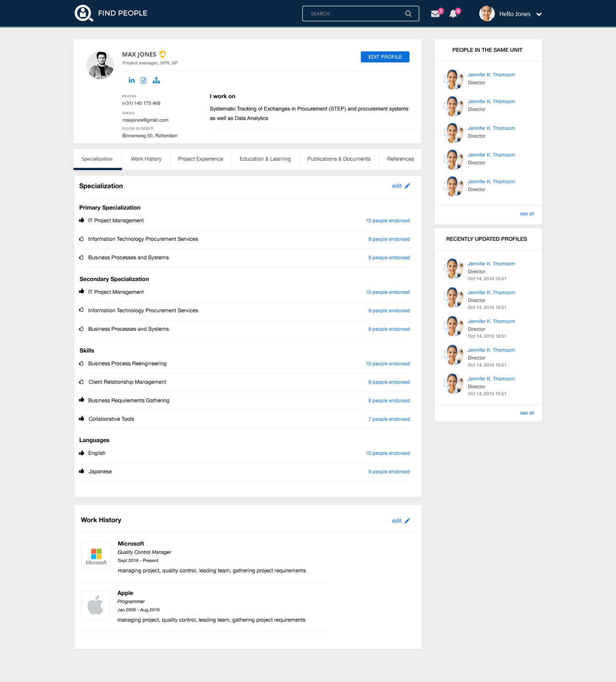The height and width of the screenshot is (682, 616).
Task: Click the Hello Jones avatar picture
Action: click(487, 14)
